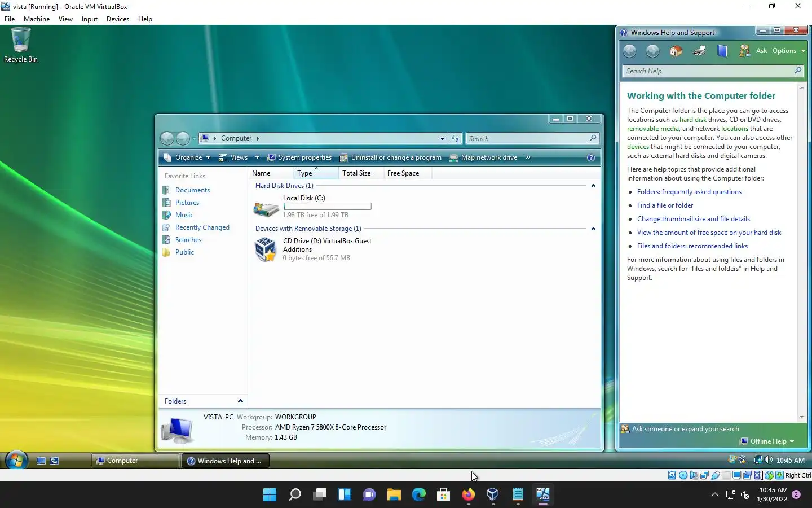Switch to Computer taskbar button
The height and width of the screenshot is (508, 812).
coord(135,461)
